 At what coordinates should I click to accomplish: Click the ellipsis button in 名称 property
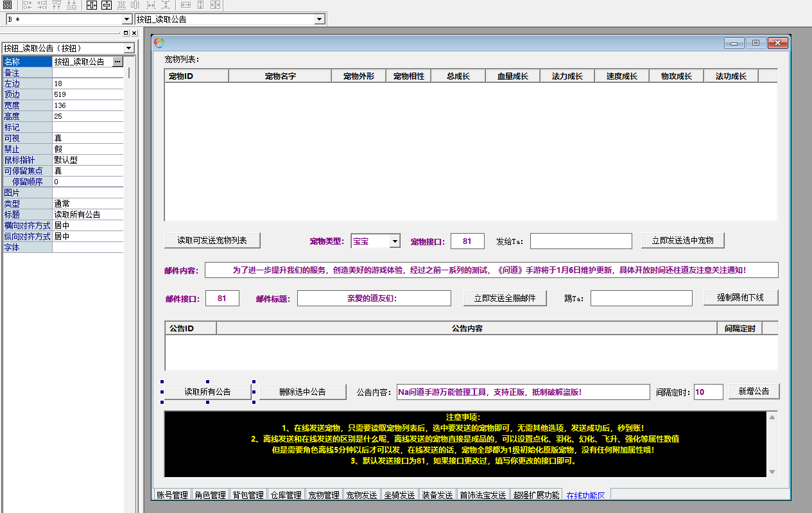pyautogui.click(x=117, y=62)
